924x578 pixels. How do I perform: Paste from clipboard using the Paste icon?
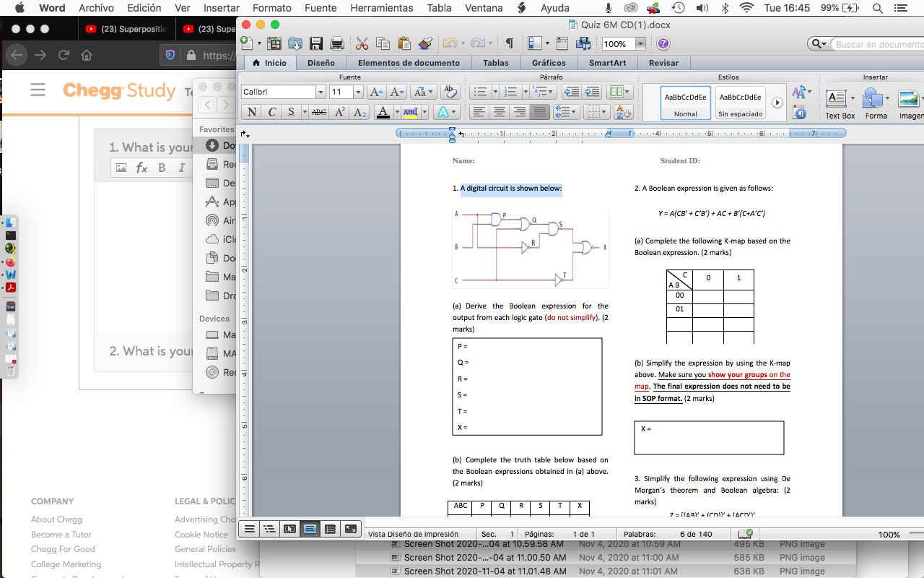click(404, 44)
